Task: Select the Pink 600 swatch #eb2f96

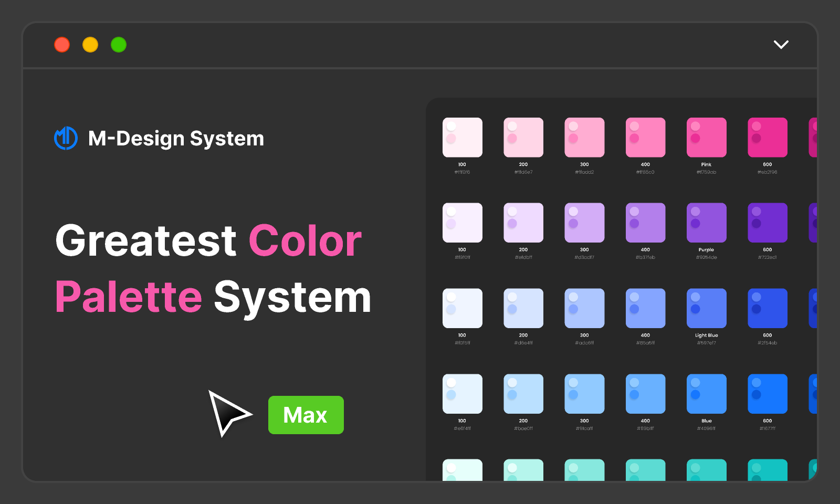Action: click(x=767, y=137)
